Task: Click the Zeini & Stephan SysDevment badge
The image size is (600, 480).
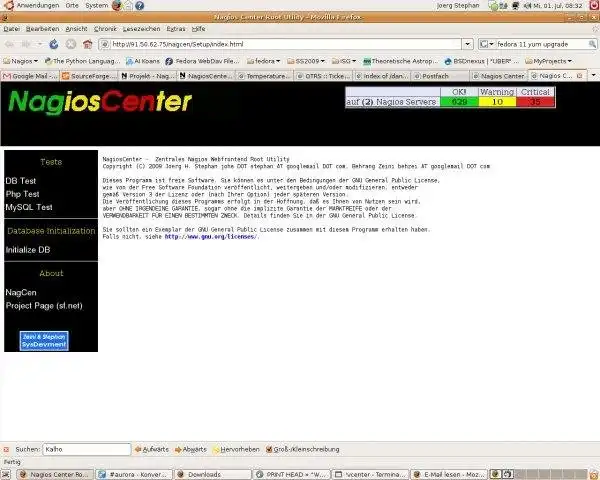Action: pos(44,341)
